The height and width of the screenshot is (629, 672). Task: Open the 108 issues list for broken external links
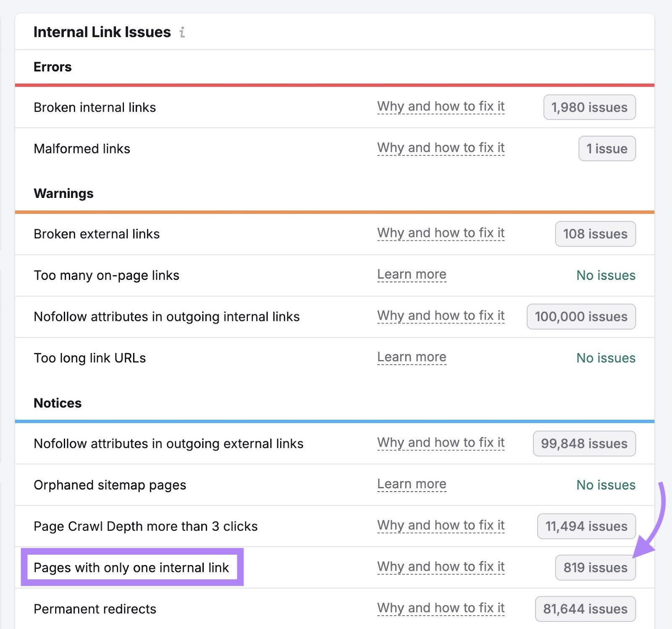595,234
